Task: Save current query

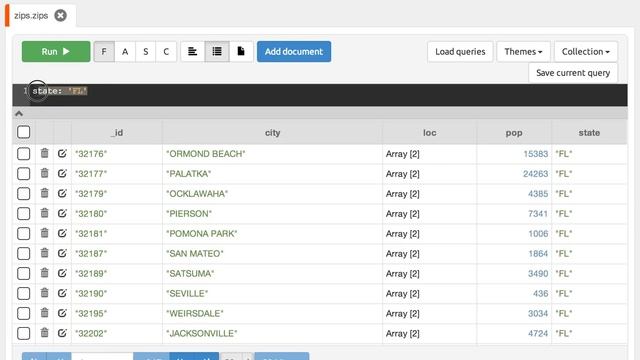Action: (573, 73)
